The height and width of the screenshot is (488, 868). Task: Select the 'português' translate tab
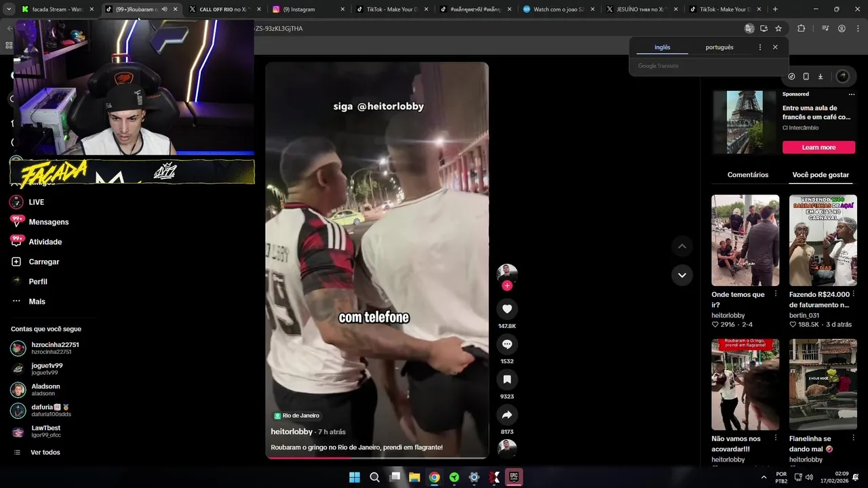pyautogui.click(x=719, y=47)
